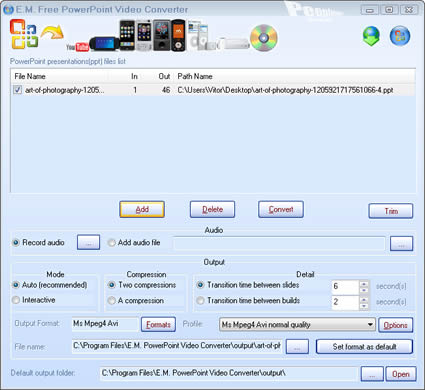Increase slides transition seconds value

[364, 284]
